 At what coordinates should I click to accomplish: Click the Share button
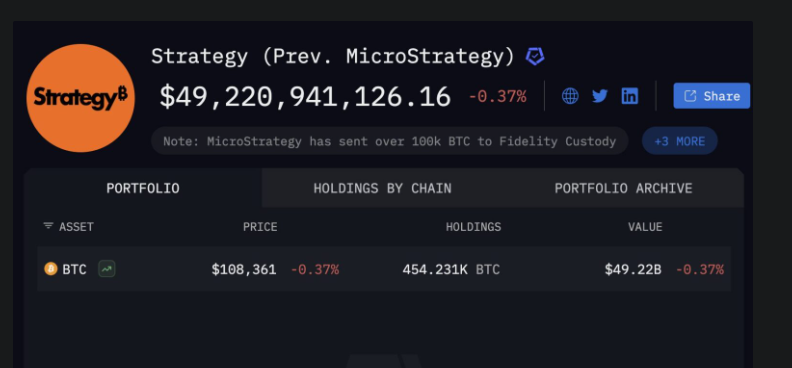coord(712,96)
